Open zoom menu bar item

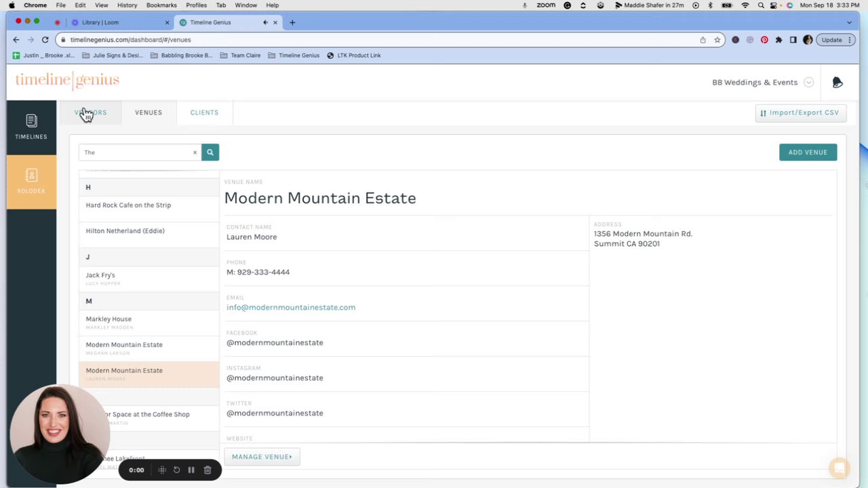546,5
